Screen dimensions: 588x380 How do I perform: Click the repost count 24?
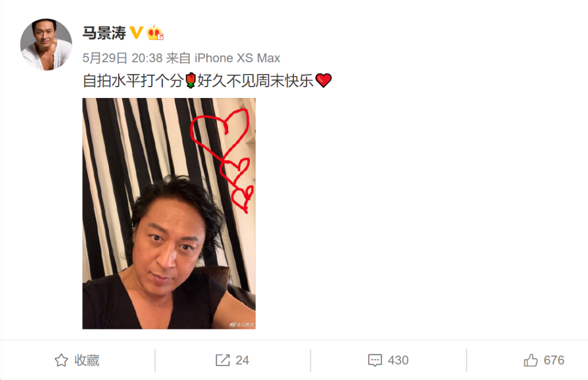click(x=242, y=360)
